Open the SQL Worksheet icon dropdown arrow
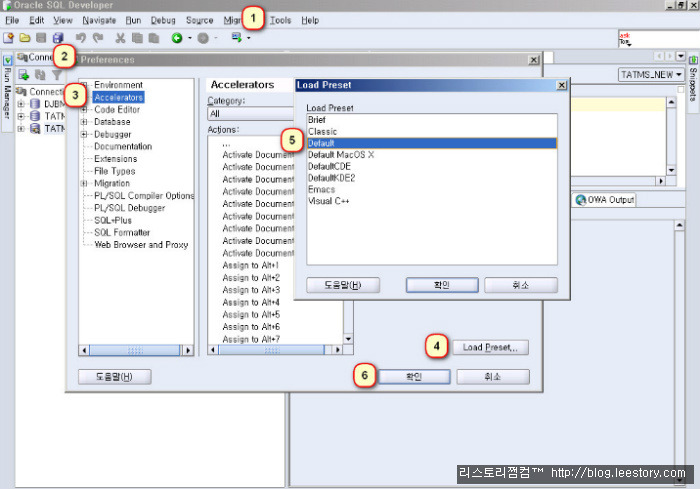The height and width of the screenshot is (489, 700). click(249, 38)
